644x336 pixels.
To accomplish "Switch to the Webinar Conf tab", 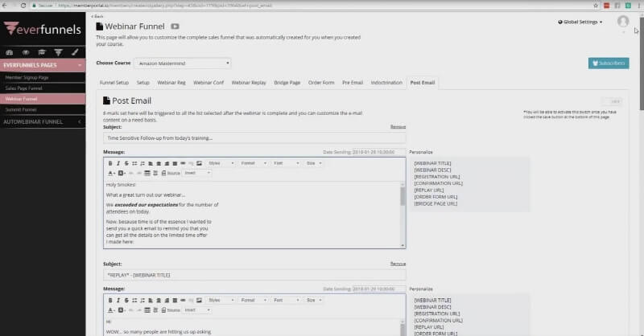I will (x=208, y=83).
